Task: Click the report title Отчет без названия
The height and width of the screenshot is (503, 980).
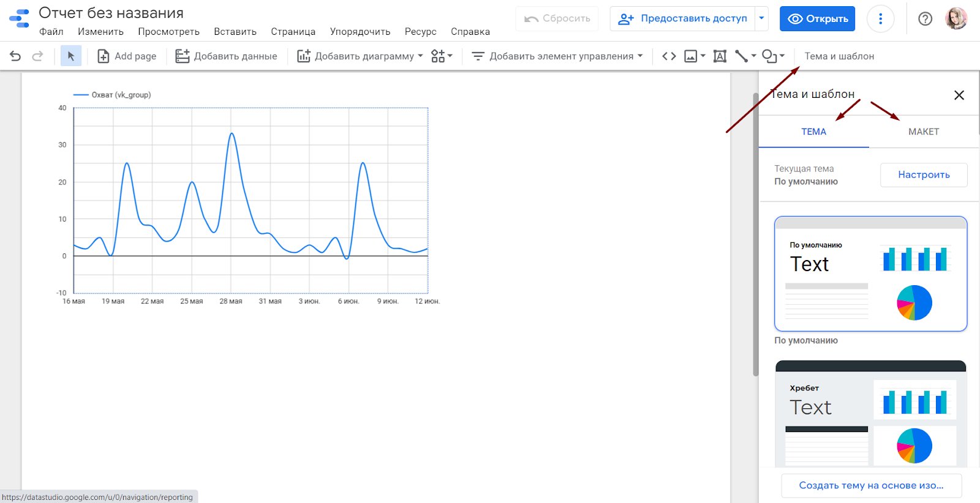Action: point(111,13)
